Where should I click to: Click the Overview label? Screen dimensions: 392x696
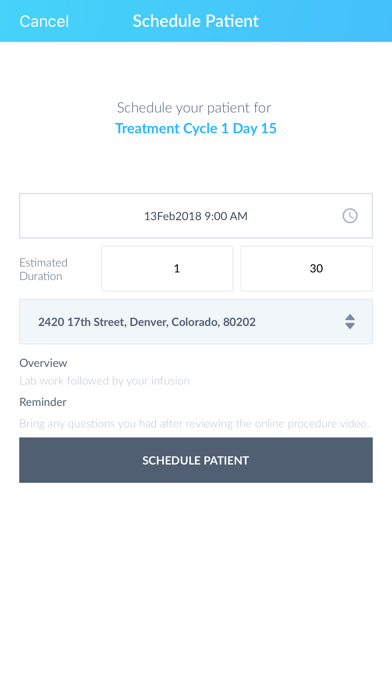click(43, 363)
